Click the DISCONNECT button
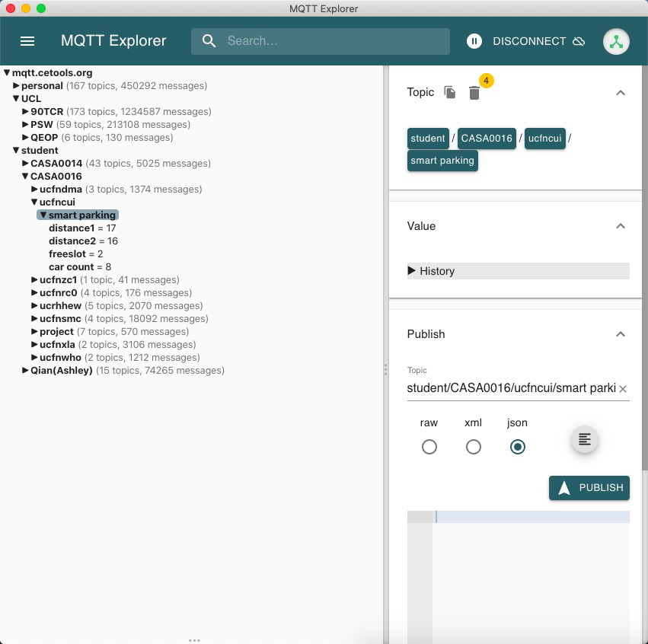Screen dimensions: 648x644 (x=538, y=41)
